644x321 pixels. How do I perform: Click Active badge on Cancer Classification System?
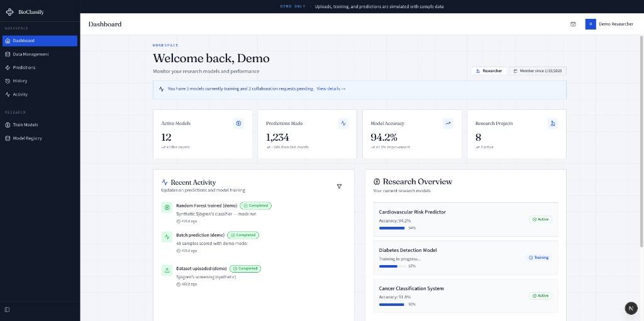click(540, 295)
